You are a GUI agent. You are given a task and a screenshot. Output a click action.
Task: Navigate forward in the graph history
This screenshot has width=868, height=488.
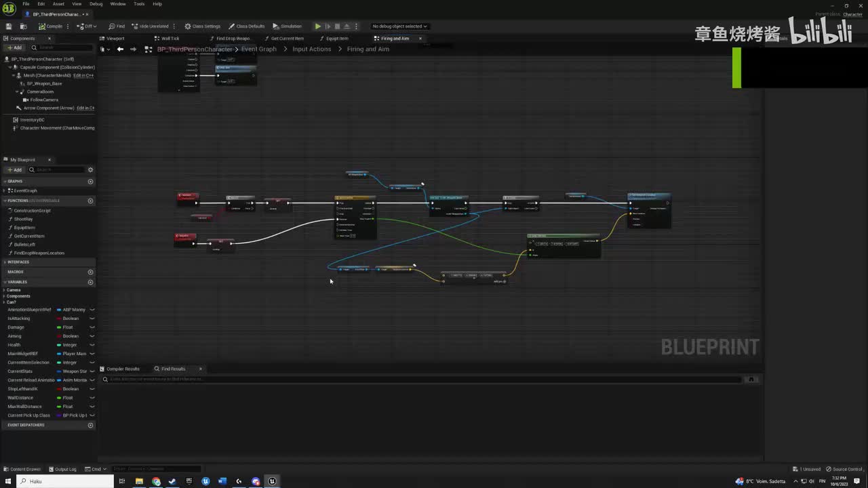click(x=133, y=49)
